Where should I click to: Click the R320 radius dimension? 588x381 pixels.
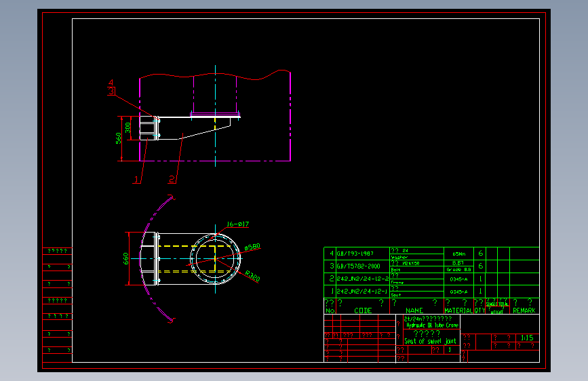click(x=252, y=276)
